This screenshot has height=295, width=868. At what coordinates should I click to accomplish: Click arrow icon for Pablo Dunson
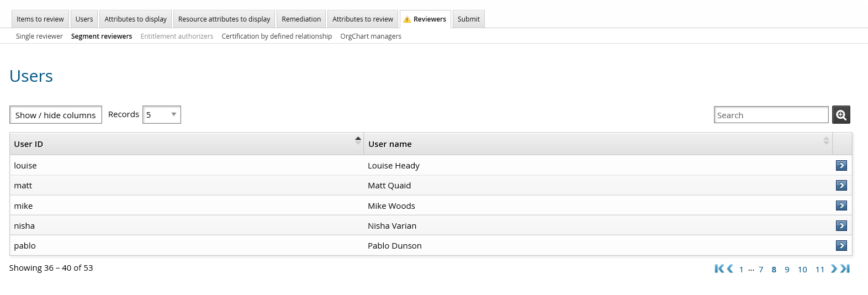point(841,246)
